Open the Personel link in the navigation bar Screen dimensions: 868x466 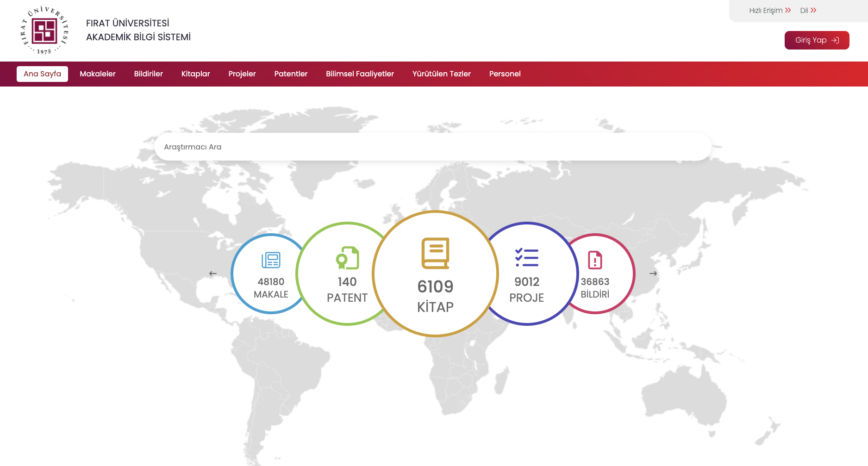tap(505, 74)
